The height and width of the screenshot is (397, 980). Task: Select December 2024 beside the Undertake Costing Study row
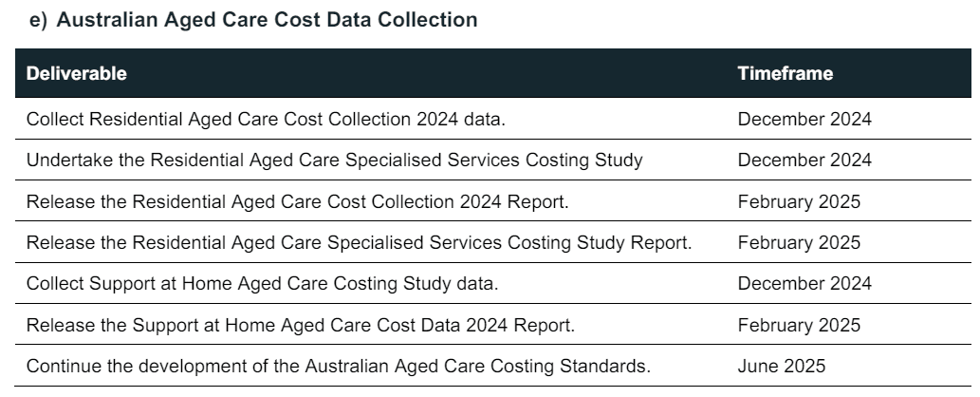click(x=804, y=161)
